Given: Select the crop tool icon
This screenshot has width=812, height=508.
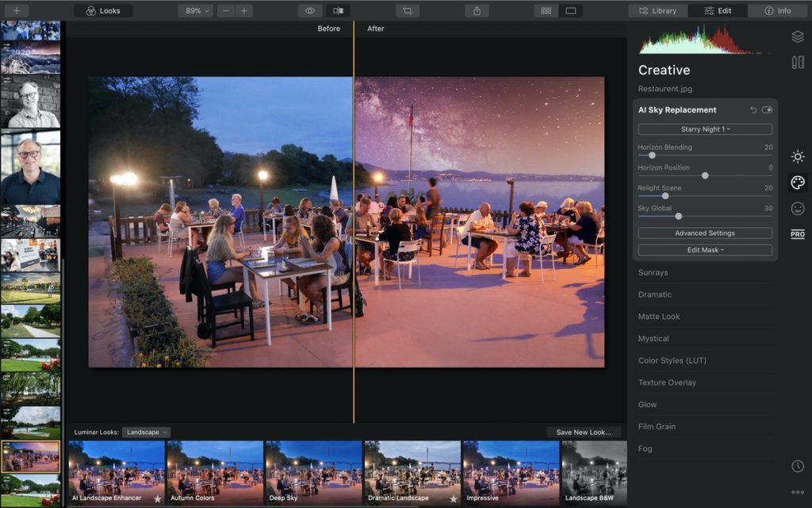Looking at the screenshot, I should (x=408, y=10).
